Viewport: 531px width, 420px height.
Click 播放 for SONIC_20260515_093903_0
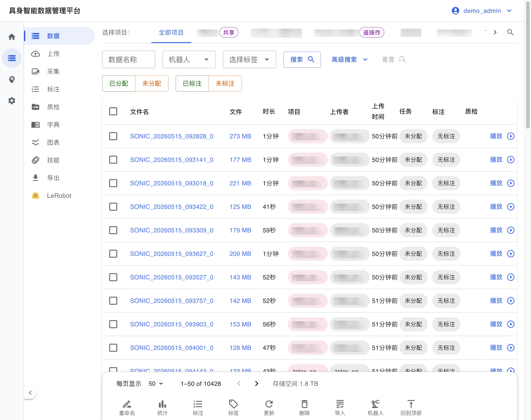click(x=496, y=324)
